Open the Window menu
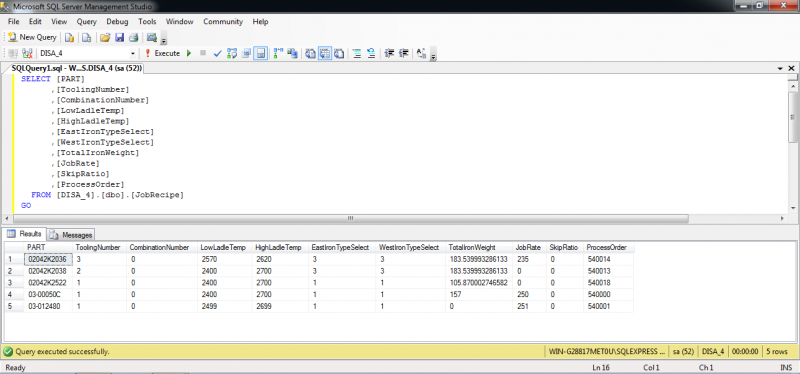800x374 pixels. tap(180, 21)
